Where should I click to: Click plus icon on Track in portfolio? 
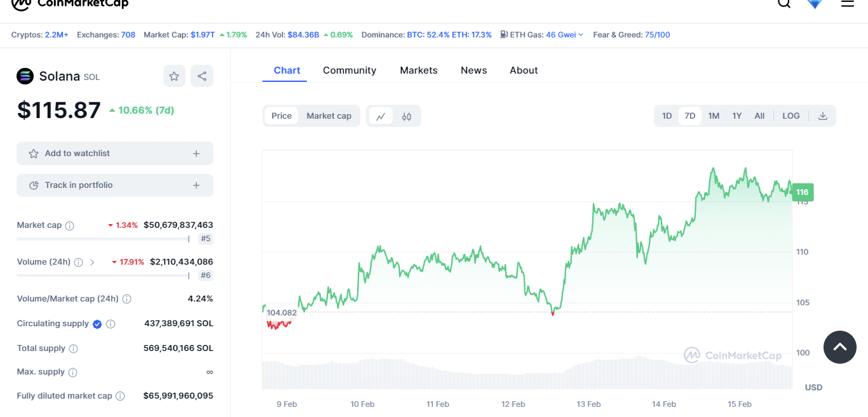point(196,185)
